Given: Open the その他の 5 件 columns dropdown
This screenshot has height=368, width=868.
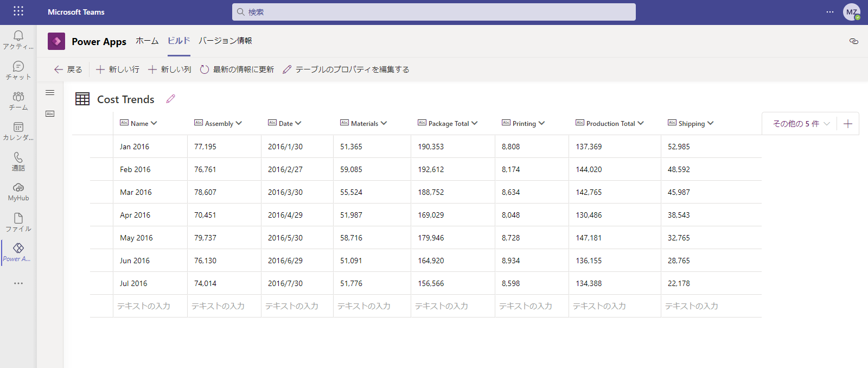Looking at the screenshot, I should 801,124.
